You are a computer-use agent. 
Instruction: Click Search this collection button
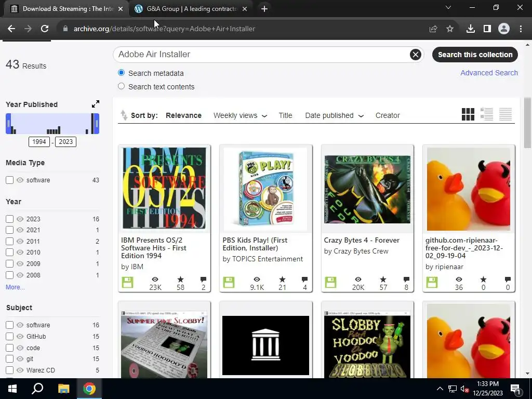tap(475, 55)
